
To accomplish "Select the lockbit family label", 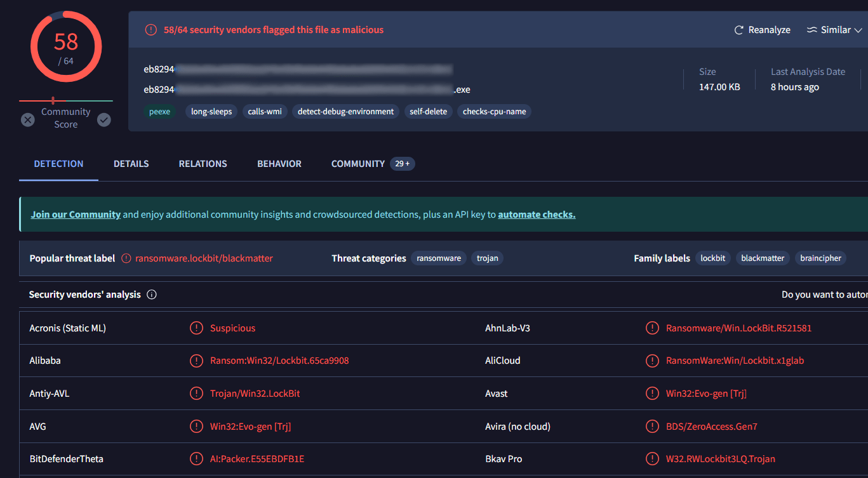I will 712,258.
